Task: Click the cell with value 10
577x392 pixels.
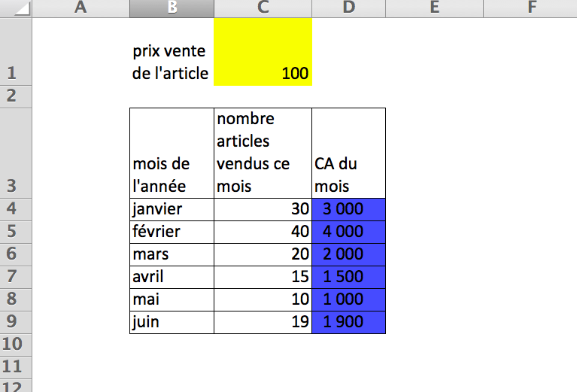Action: click(x=263, y=299)
